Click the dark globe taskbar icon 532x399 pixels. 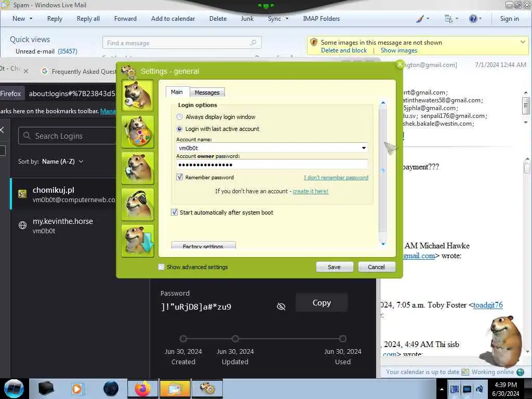(x=111, y=389)
